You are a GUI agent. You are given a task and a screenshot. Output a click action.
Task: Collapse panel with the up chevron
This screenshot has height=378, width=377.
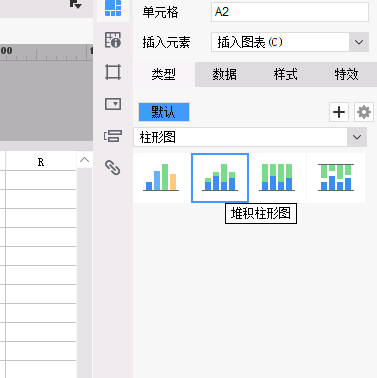(x=84, y=160)
